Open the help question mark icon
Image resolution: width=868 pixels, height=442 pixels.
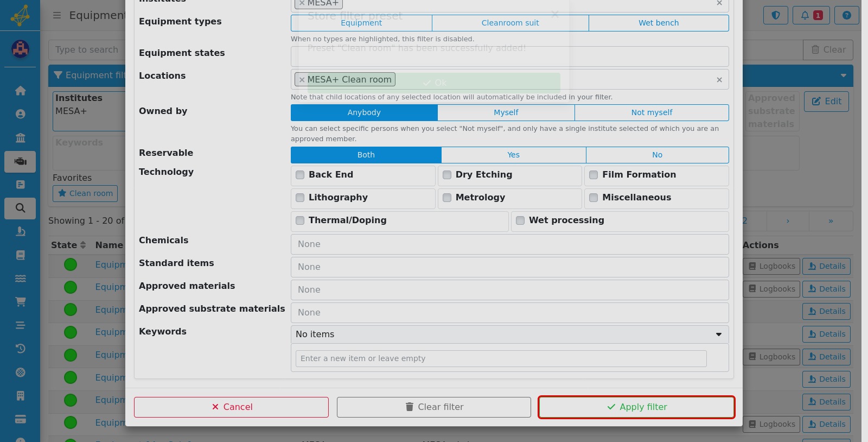846,15
